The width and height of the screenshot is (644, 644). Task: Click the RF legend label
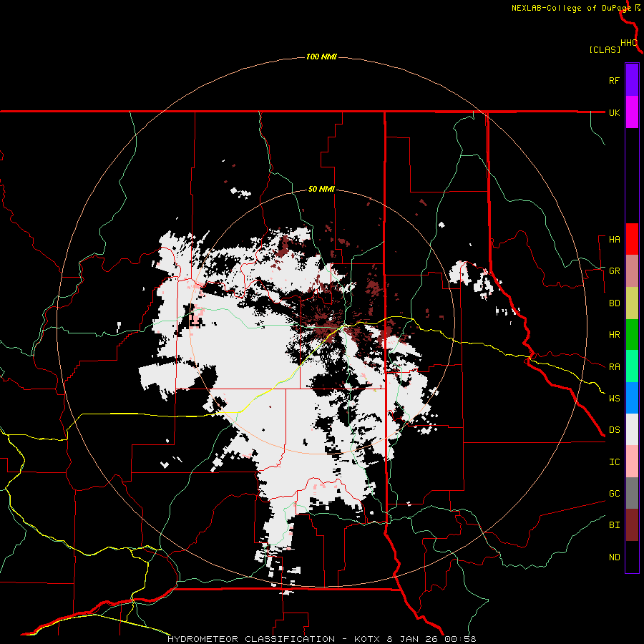(x=614, y=80)
